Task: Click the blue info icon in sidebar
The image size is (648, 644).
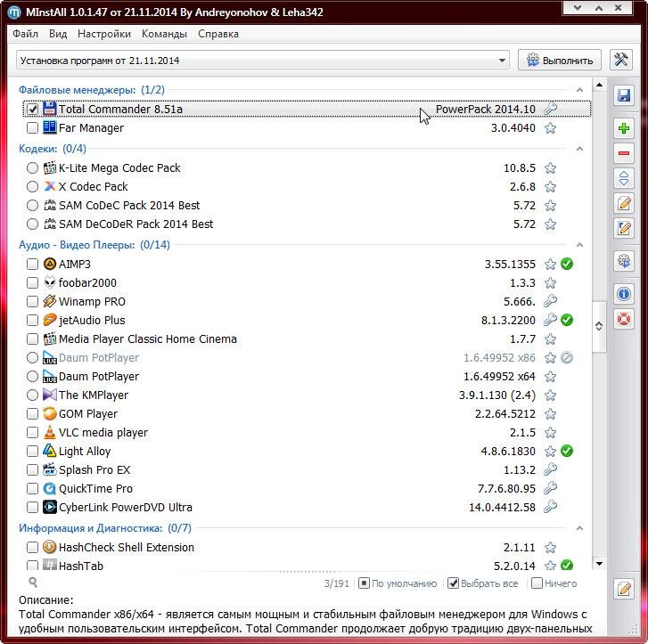Action: tap(624, 294)
